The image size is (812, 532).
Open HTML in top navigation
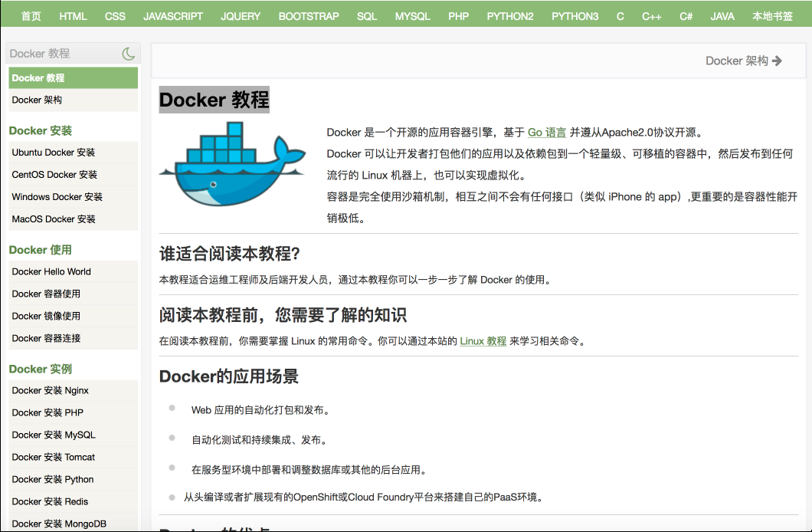(x=73, y=16)
